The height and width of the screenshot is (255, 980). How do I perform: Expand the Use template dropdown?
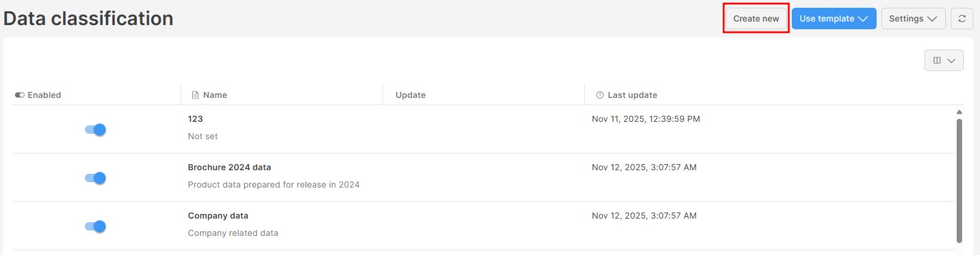click(834, 19)
